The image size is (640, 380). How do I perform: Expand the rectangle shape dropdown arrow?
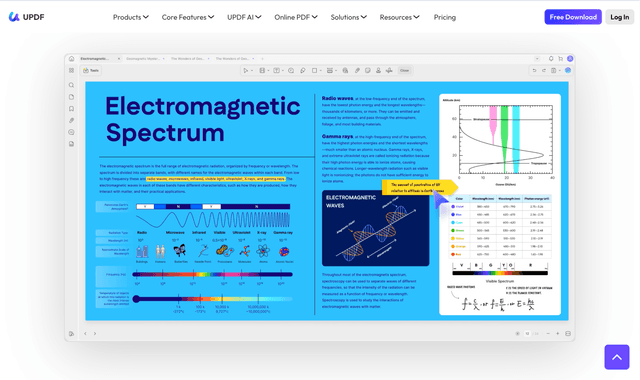click(321, 71)
